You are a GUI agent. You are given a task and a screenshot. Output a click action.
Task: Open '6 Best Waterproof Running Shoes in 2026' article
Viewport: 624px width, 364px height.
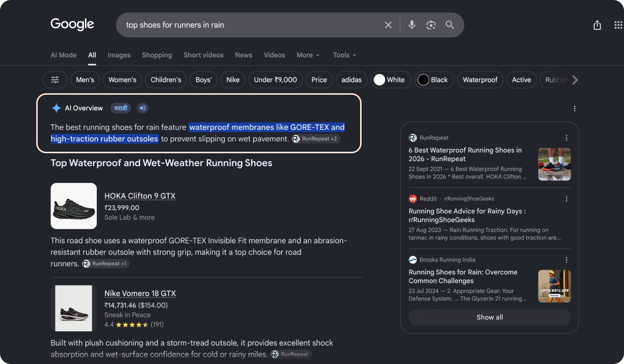point(465,154)
